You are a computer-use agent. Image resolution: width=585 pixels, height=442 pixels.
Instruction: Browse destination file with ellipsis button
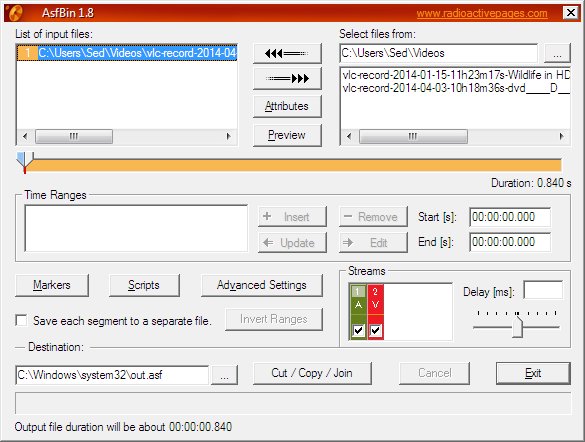coord(224,375)
